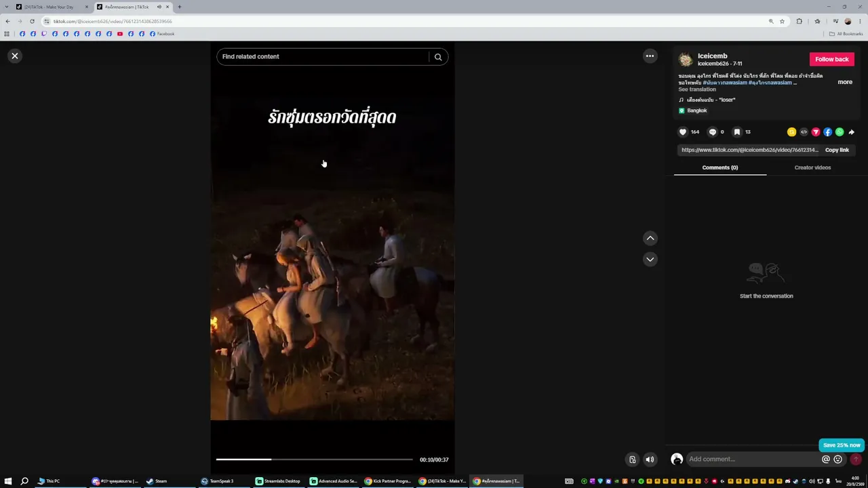
Task: Expand the caption with 'more'
Action: pos(845,82)
